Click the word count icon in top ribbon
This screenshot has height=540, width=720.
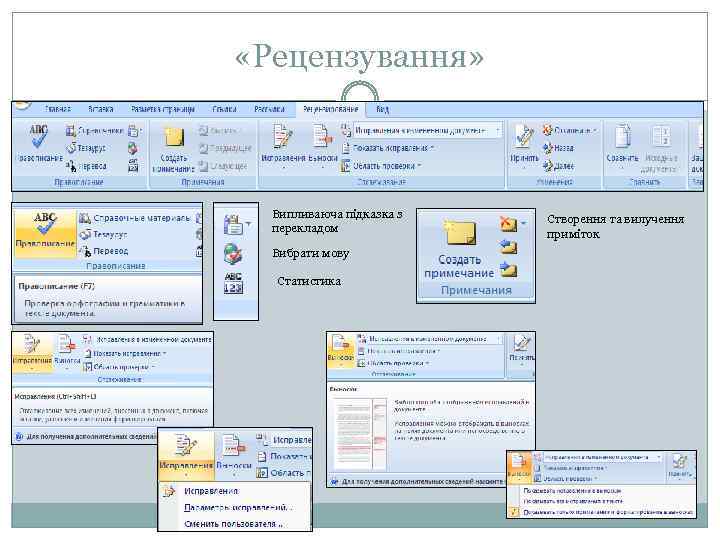click(x=133, y=166)
